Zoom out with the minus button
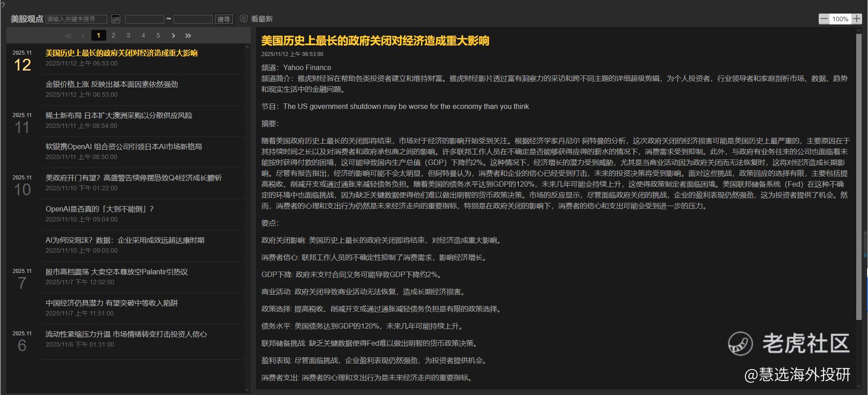 pos(824,19)
